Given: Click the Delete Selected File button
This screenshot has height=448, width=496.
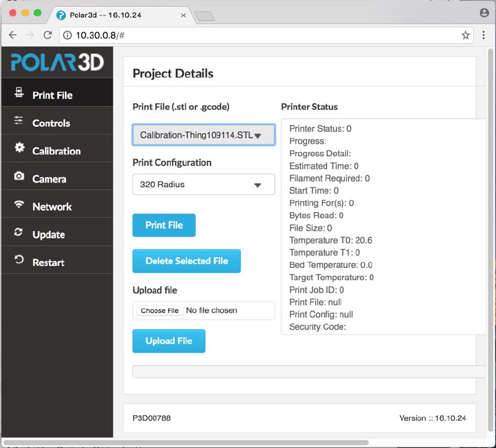Looking at the screenshot, I should pyautogui.click(x=186, y=261).
